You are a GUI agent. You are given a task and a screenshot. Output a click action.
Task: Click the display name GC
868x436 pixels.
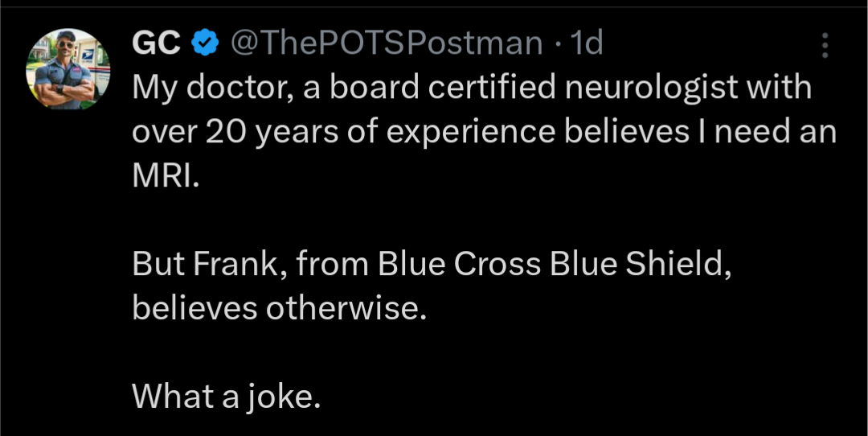click(x=156, y=43)
